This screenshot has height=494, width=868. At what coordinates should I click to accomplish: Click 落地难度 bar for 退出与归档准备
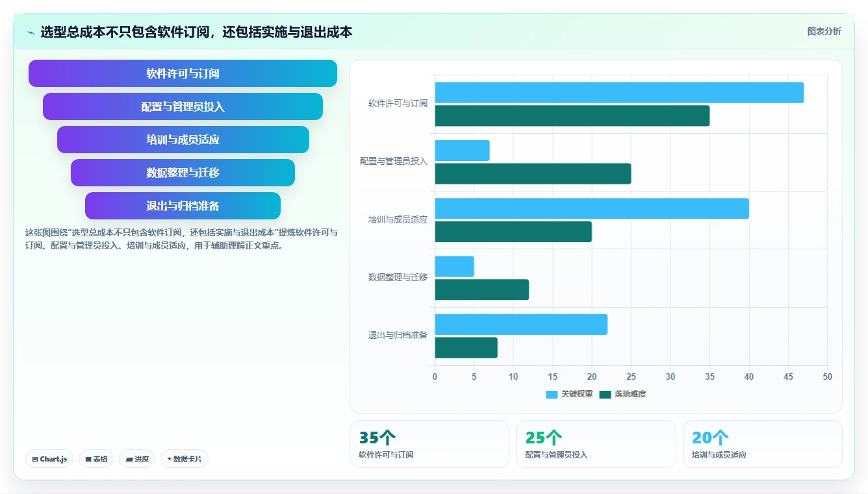pyautogui.click(x=466, y=347)
